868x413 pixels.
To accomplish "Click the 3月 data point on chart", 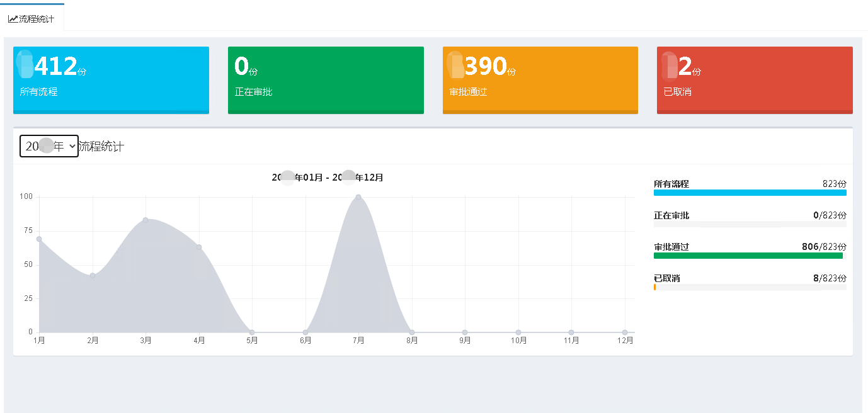I will tap(146, 220).
